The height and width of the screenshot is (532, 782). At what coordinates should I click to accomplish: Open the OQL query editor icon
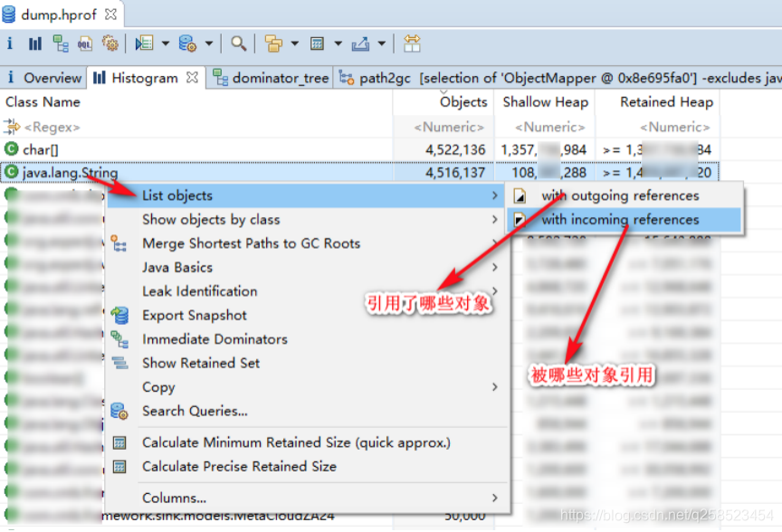(86, 43)
